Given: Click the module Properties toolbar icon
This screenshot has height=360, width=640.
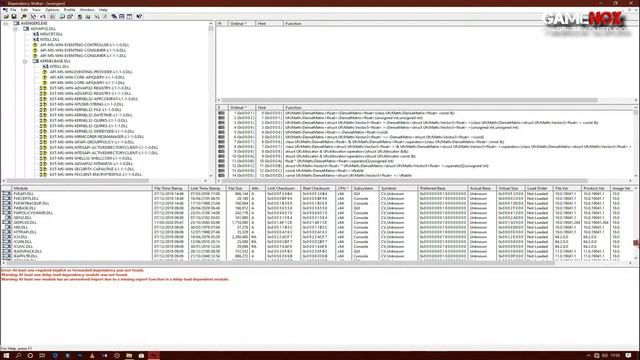Looking at the screenshot, I should [70, 17].
